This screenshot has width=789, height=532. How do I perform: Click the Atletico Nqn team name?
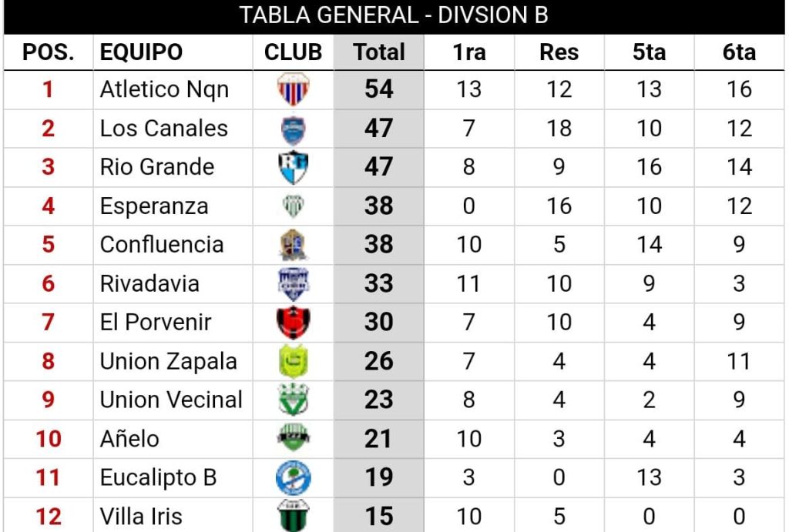point(164,90)
